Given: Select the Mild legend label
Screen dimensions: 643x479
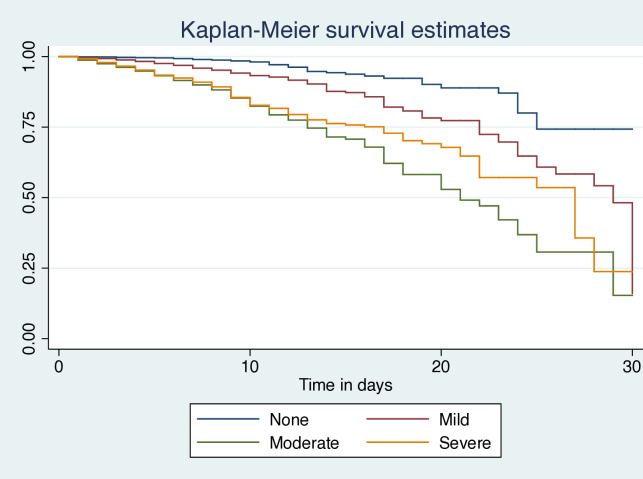Looking at the screenshot, I should tap(455, 421).
